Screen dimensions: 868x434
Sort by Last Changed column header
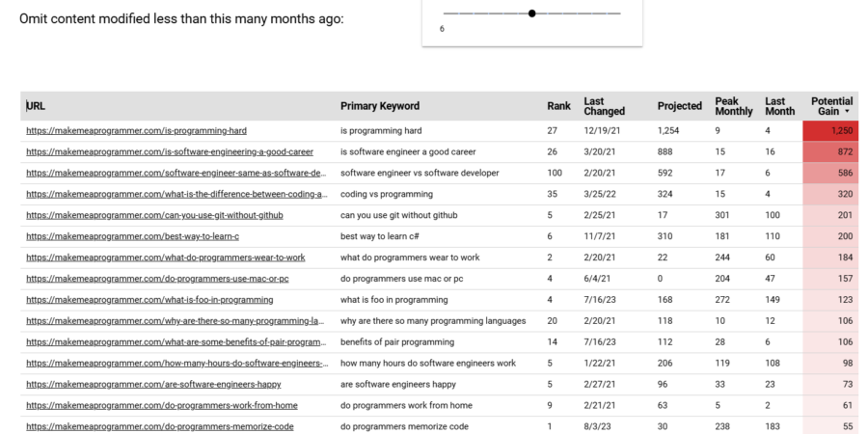604,106
